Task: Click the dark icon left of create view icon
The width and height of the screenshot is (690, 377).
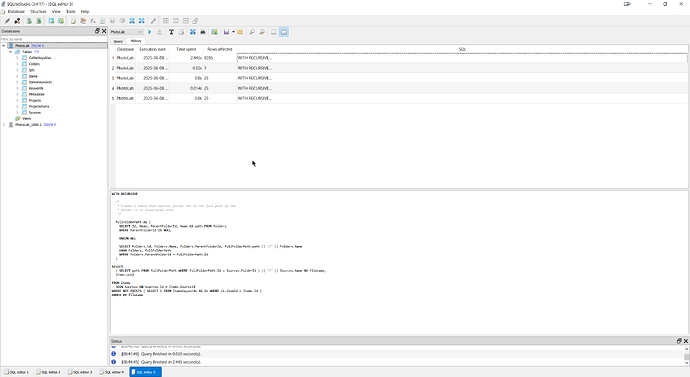Action: pos(203,32)
